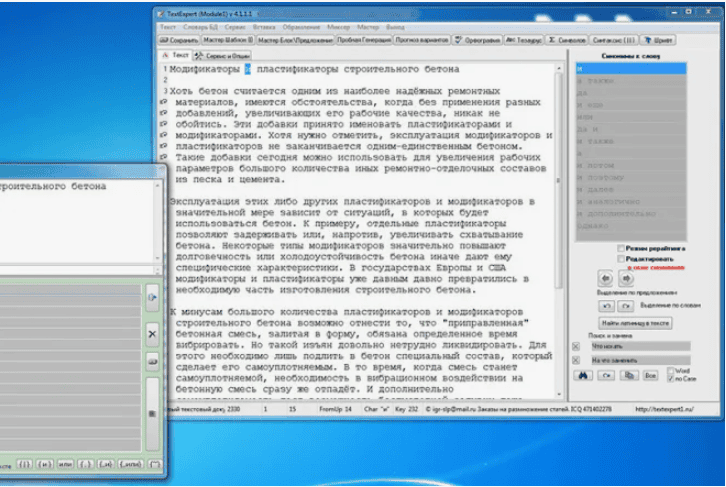Image resolution: width=726 pixels, height=487 pixels.
Task: Click Прогноз вариантов toolbar button
Action: click(422, 40)
